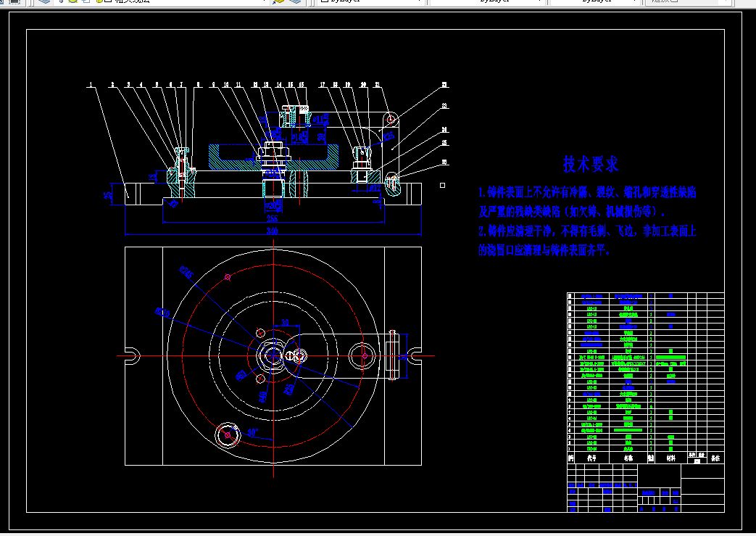Select the 340 overall length dimension
This screenshot has width=756, height=536.
(x=273, y=231)
